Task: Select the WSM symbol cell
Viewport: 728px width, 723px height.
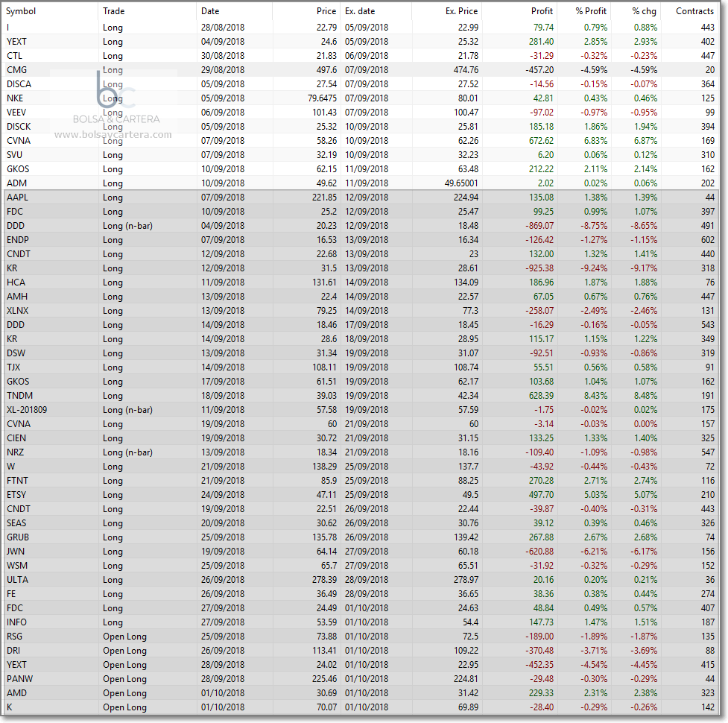Action: 17,566
